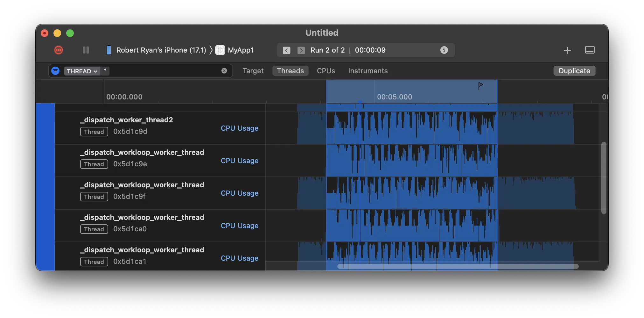The image size is (644, 318).
Task: Show run info with the info icon
Action: 444,50
